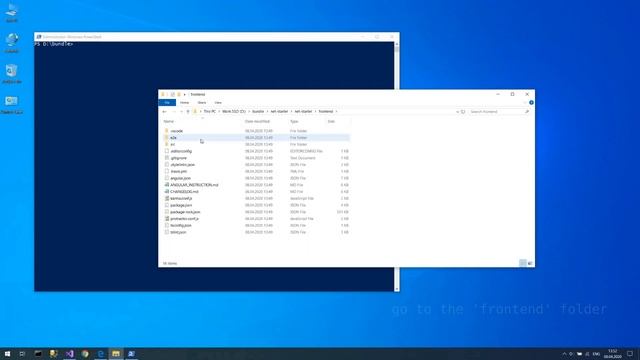The width and height of the screenshot is (640, 360).
Task: Select the package.json file name
Action: [181, 205]
